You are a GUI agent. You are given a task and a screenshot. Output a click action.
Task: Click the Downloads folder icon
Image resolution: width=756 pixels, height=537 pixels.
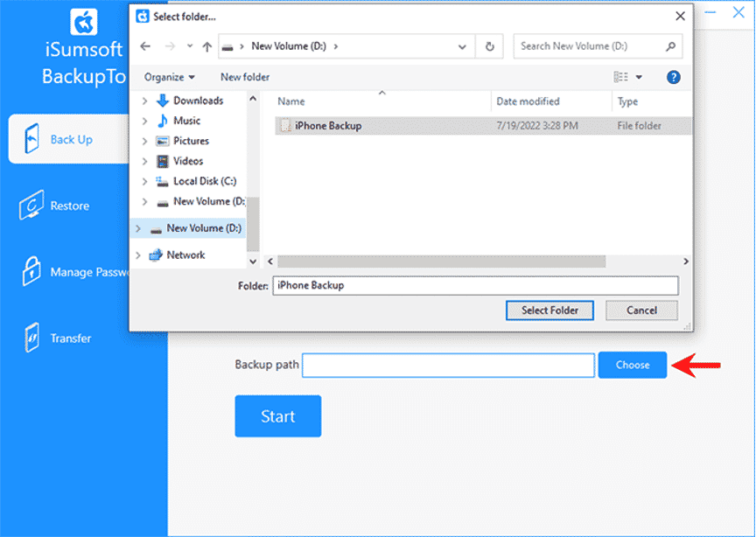(x=163, y=101)
